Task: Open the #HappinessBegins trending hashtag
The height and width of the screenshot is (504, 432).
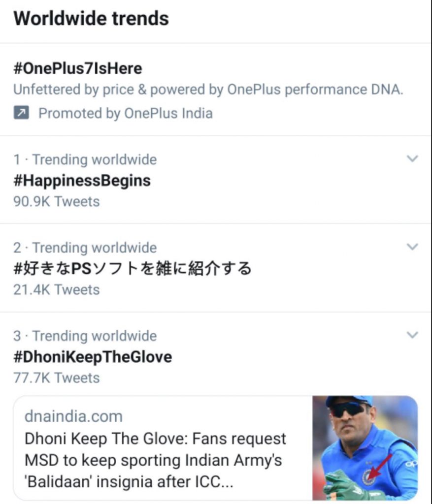Action: pyautogui.click(x=82, y=181)
